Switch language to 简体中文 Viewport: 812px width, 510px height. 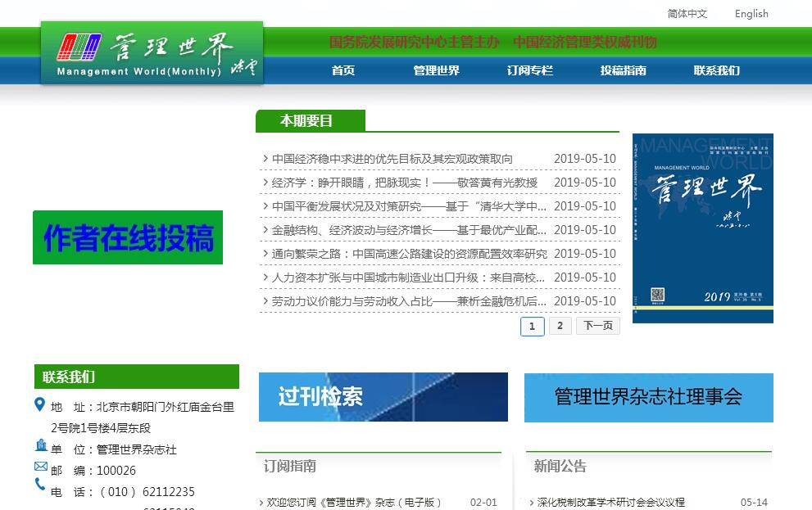[687, 13]
